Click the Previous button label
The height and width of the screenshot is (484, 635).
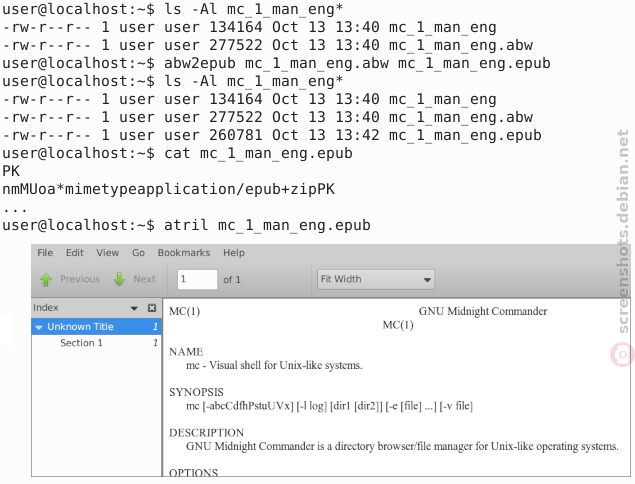coord(80,279)
